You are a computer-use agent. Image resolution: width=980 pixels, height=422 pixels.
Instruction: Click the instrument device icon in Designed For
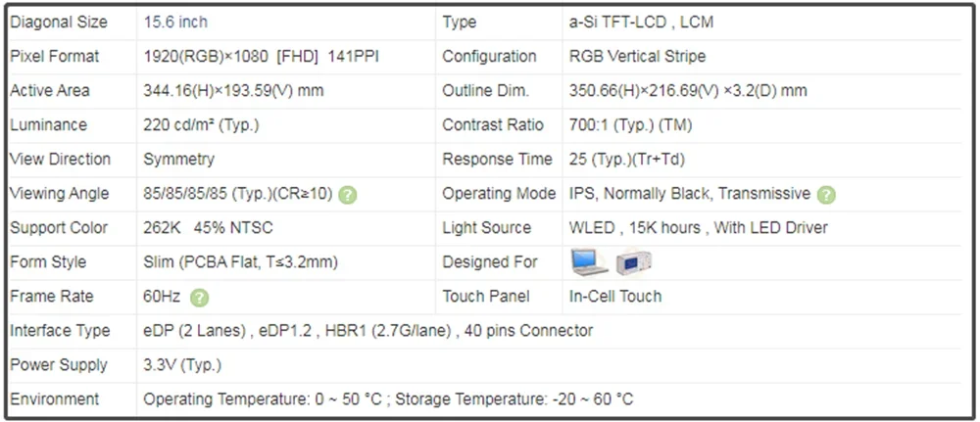[x=634, y=261]
